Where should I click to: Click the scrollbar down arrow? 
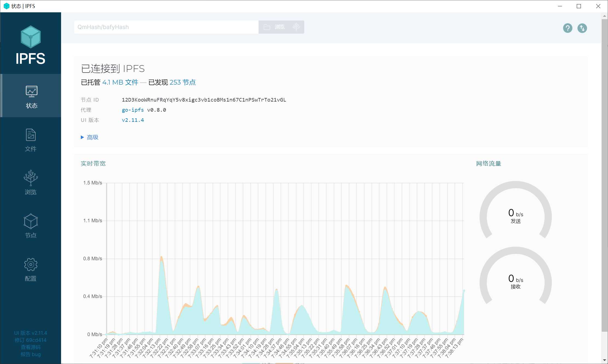604,360
